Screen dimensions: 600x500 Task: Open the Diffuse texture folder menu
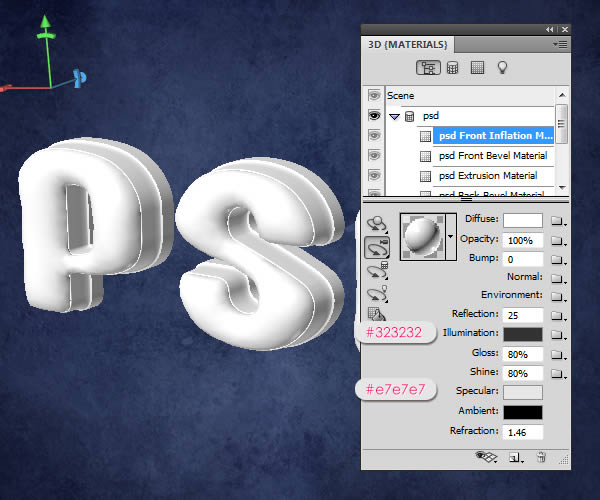558,221
